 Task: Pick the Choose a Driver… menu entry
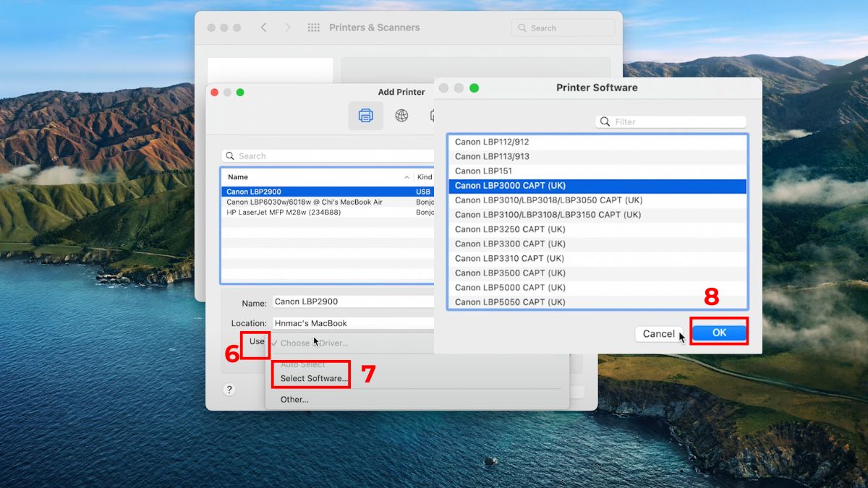click(314, 343)
